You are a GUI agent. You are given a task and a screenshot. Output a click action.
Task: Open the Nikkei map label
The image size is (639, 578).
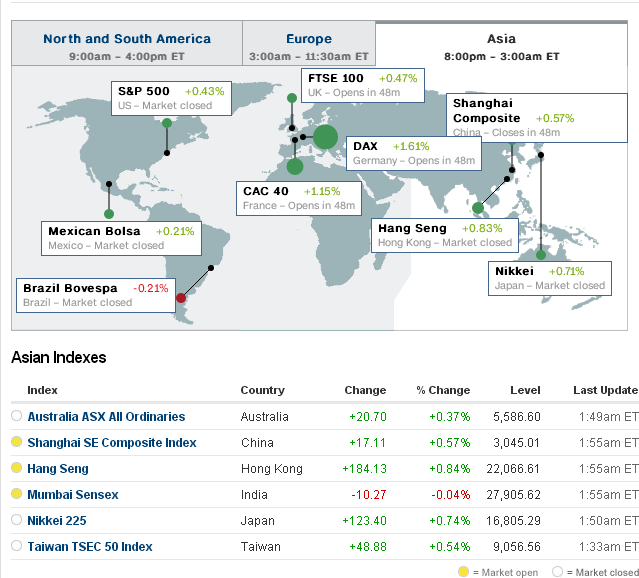[550, 278]
